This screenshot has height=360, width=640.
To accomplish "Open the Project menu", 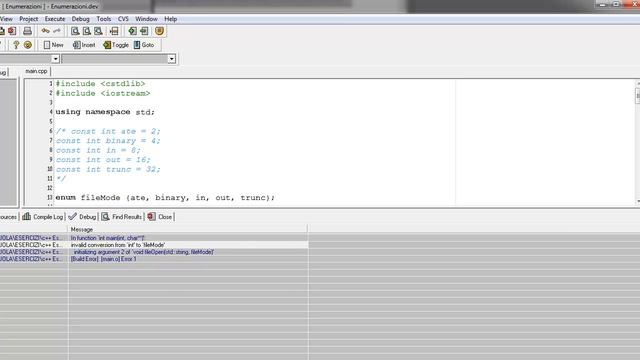I will point(29,19).
